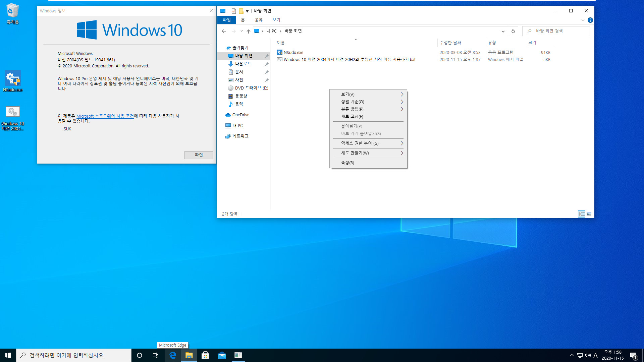This screenshot has width=644, height=362.
Task: Select 바탕 화면 in navigation pane
Action: pos(244,56)
